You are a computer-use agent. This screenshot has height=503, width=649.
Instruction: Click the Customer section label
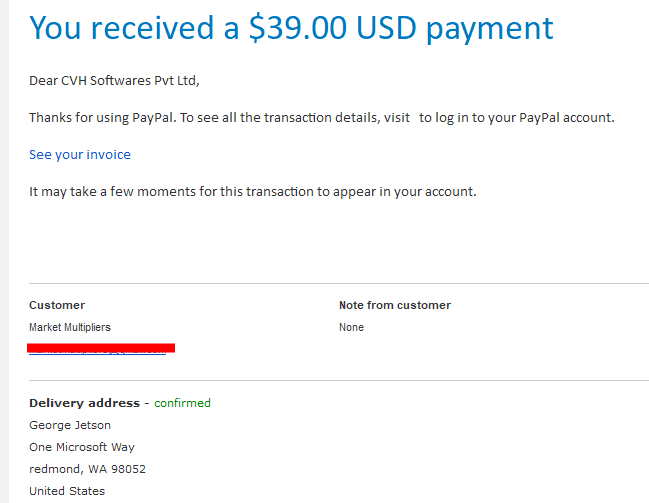point(57,305)
